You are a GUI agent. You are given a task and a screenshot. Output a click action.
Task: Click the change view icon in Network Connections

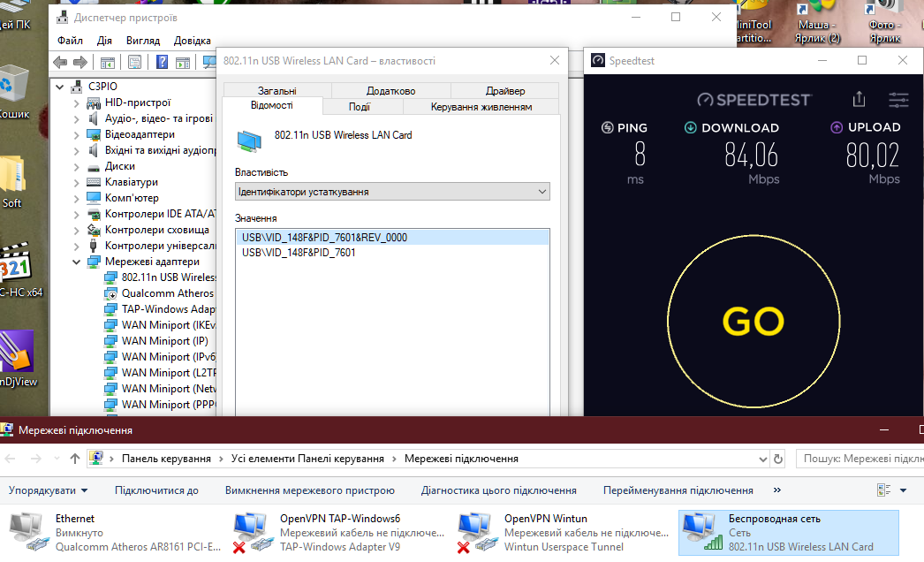[x=883, y=490]
